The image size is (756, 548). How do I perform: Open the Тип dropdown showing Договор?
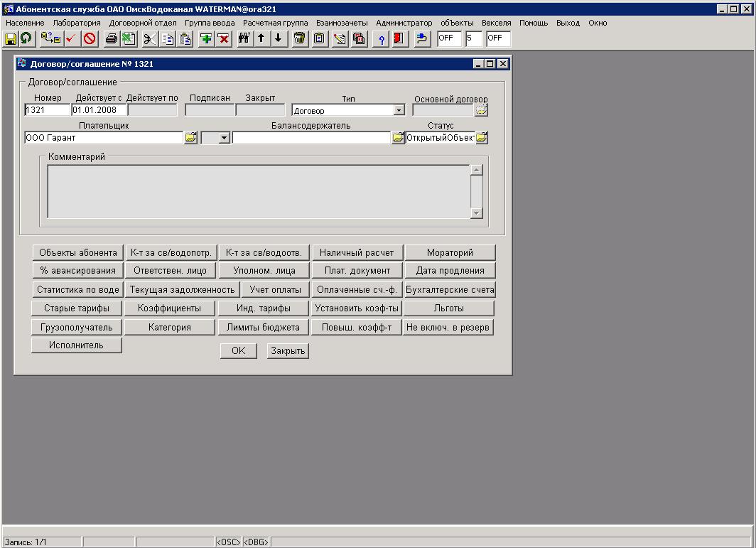(399, 110)
